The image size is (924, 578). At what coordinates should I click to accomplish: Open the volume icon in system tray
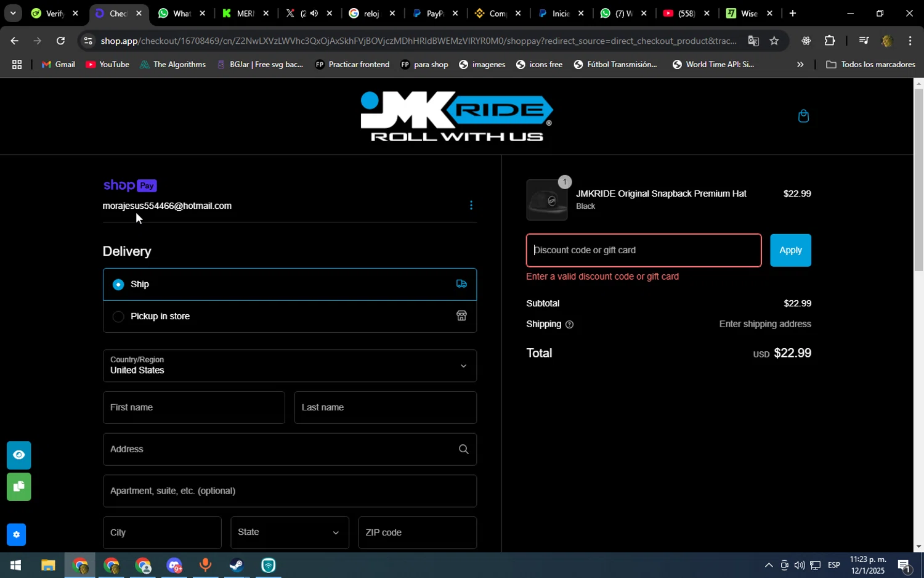coord(800,566)
